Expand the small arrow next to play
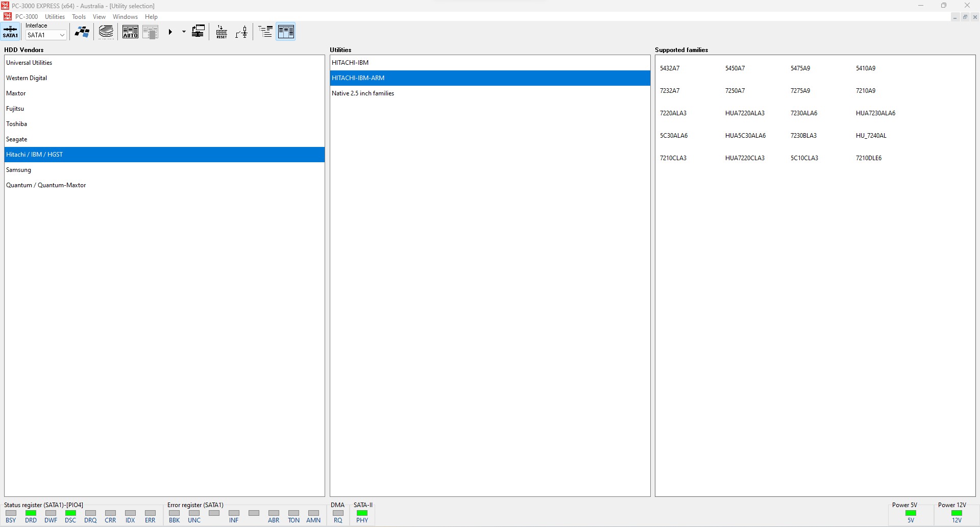The height and width of the screenshot is (527, 980). click(x=184, y=32)
